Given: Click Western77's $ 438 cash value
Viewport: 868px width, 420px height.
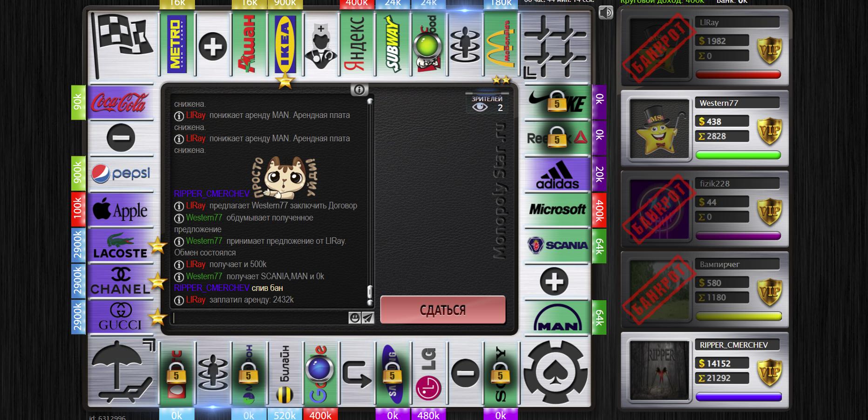Looking at the screenshot, I should [x=722, y=122].
